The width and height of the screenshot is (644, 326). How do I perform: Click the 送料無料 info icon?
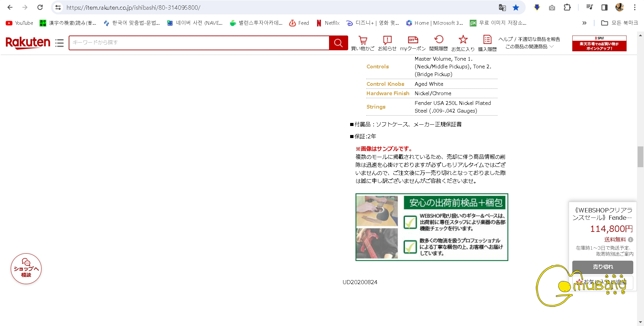pyautogui.click(x=631, y=240)
